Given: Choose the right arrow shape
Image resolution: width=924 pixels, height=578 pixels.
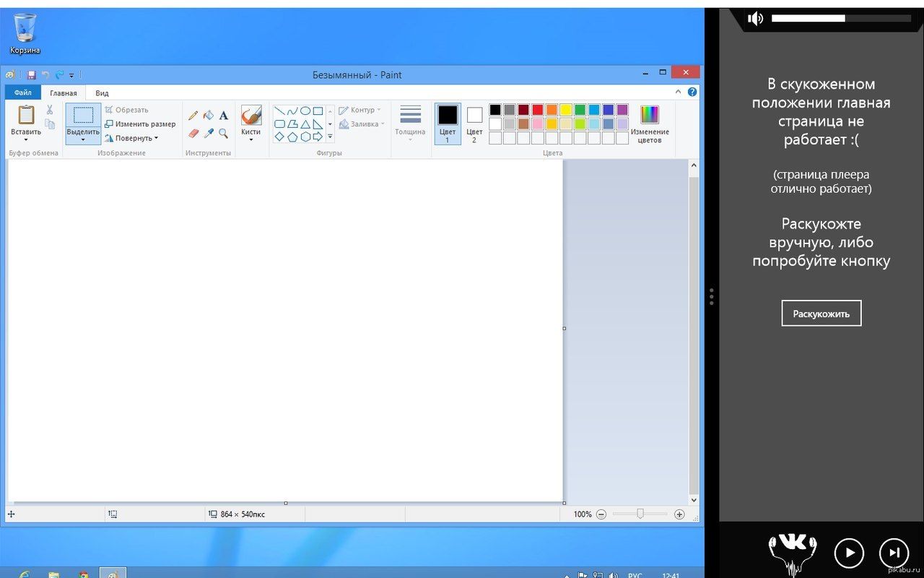Looking at the screenshot, I should 318,137.
